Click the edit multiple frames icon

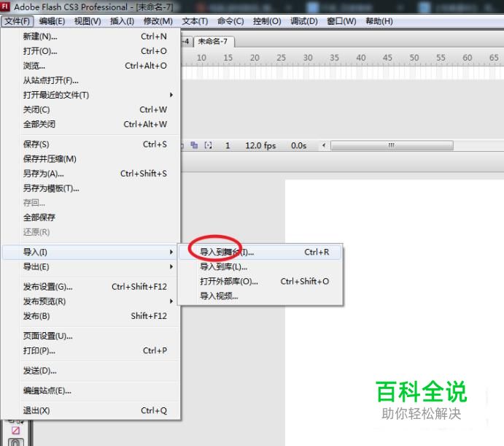click(209, 145)
